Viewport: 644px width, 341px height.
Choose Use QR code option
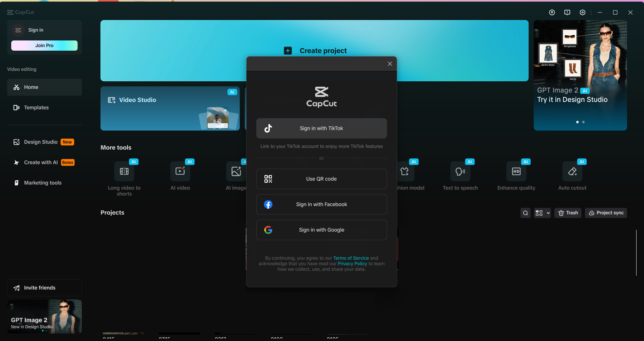click(321, 179)
